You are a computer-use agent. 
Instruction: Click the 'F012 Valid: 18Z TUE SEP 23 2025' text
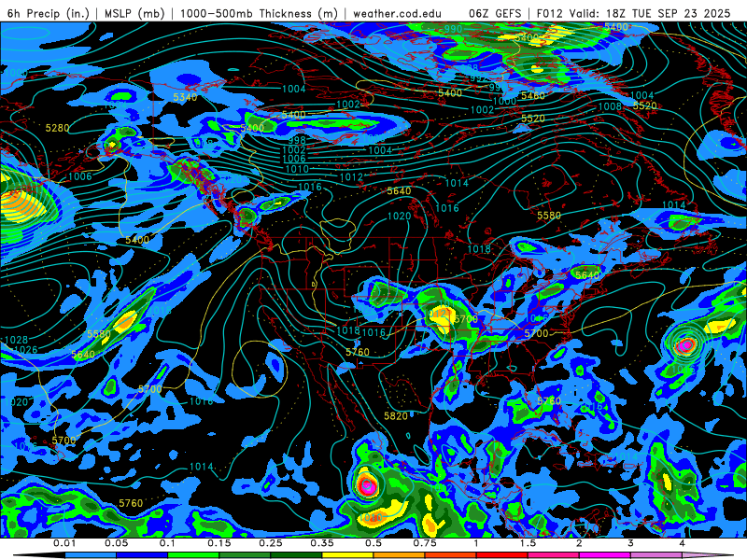coord(633,13)
